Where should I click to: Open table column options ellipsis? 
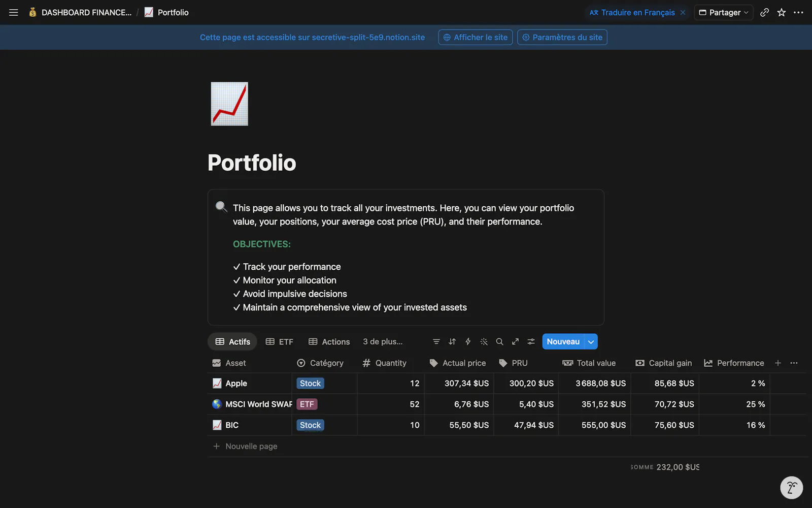tap(794, 363)
